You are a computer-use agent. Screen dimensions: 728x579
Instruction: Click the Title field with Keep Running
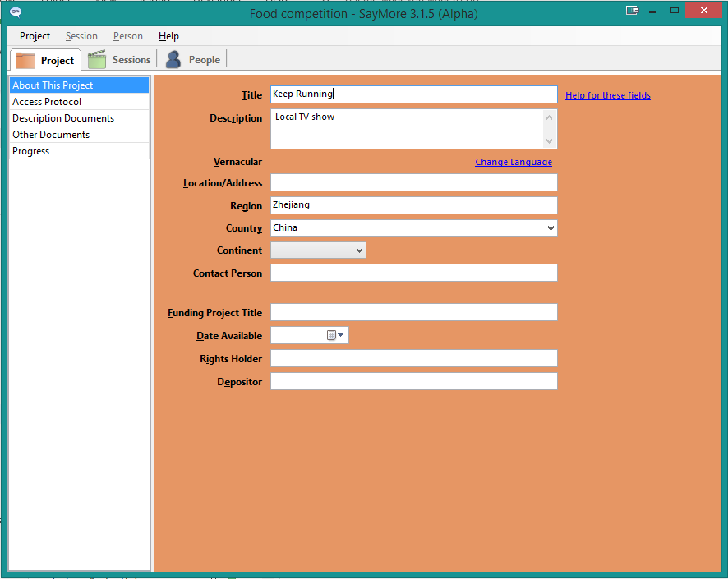click(414, 94)
